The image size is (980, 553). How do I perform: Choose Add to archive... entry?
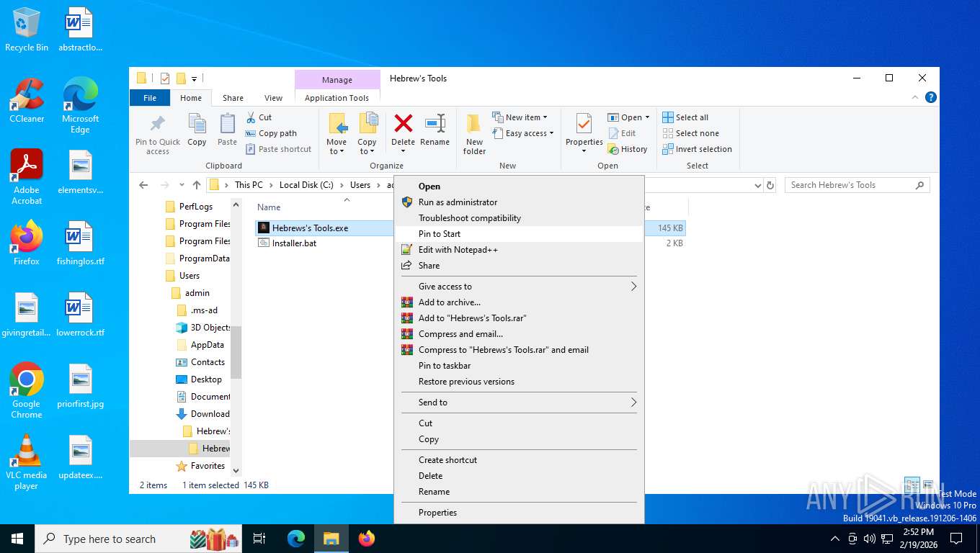[x=519, y=302]
